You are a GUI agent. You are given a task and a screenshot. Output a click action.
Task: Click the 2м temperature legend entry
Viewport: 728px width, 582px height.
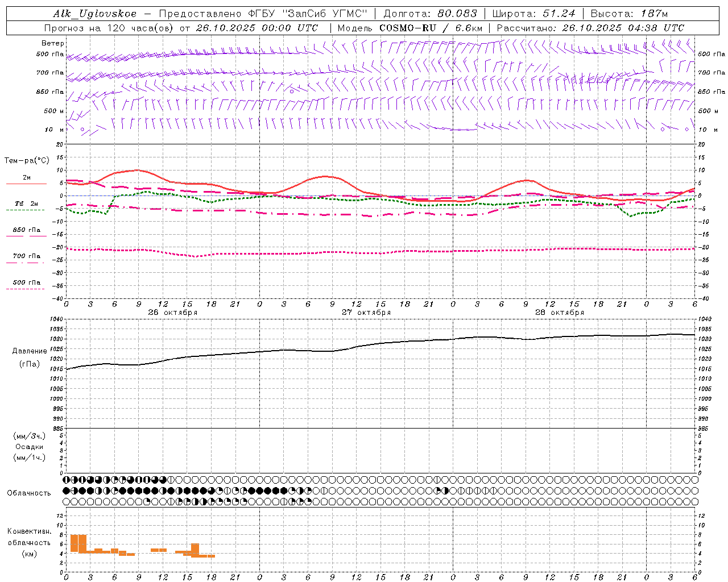[x=27, y=178]
